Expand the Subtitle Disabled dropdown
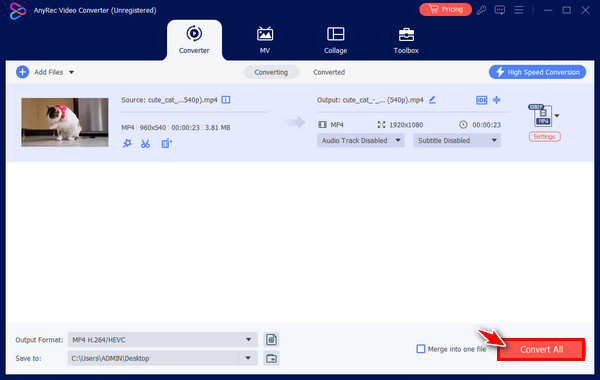The width and height of the screenshot is (600, 380). [457, 140]
